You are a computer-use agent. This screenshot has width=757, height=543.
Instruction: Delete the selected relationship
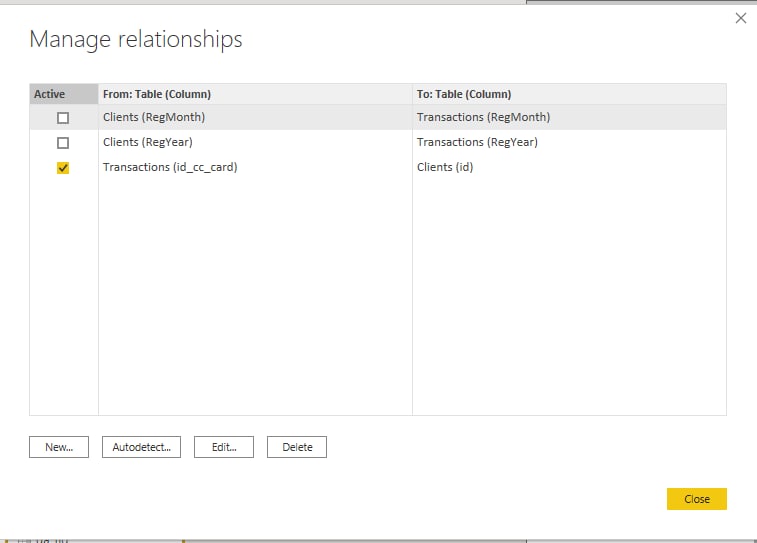pyautogui.click(x=297, y=447)
